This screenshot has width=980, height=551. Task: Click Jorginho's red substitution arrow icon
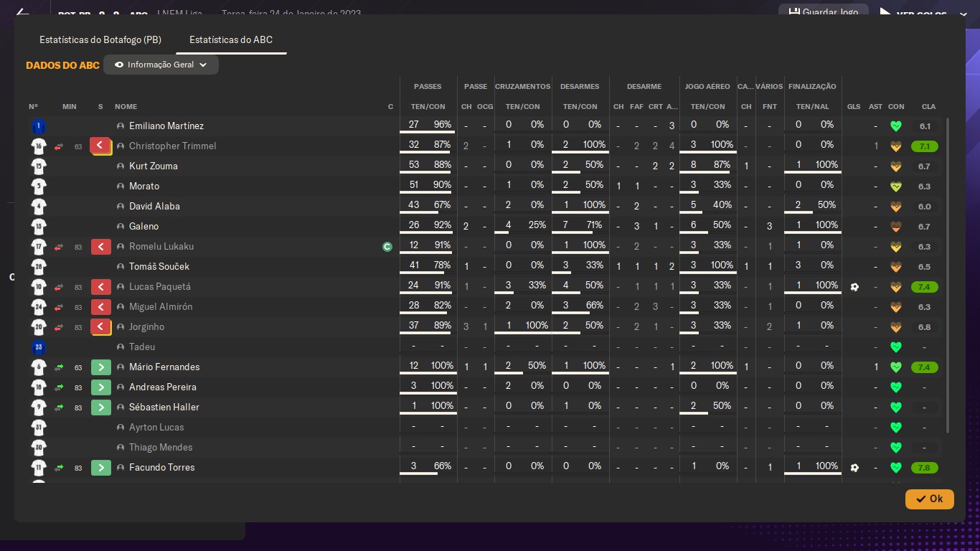pos(100,327)
